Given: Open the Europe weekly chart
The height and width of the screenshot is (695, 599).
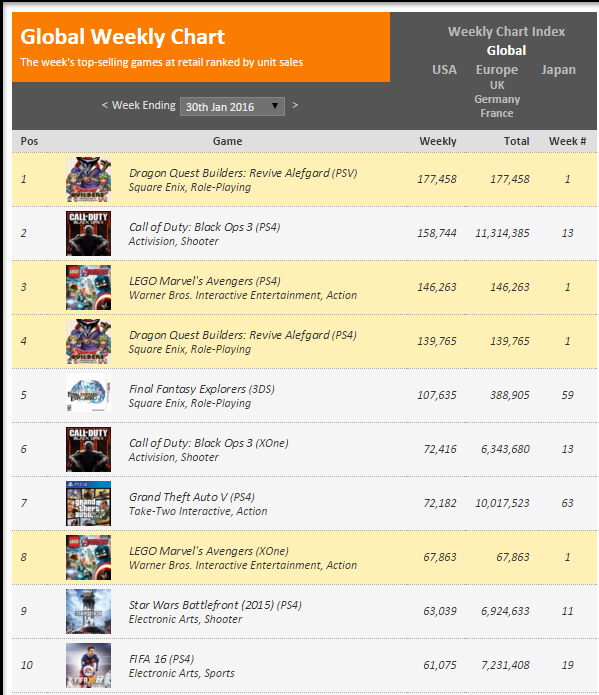Looking at the screenshot, I should click(x=497, y=70).
